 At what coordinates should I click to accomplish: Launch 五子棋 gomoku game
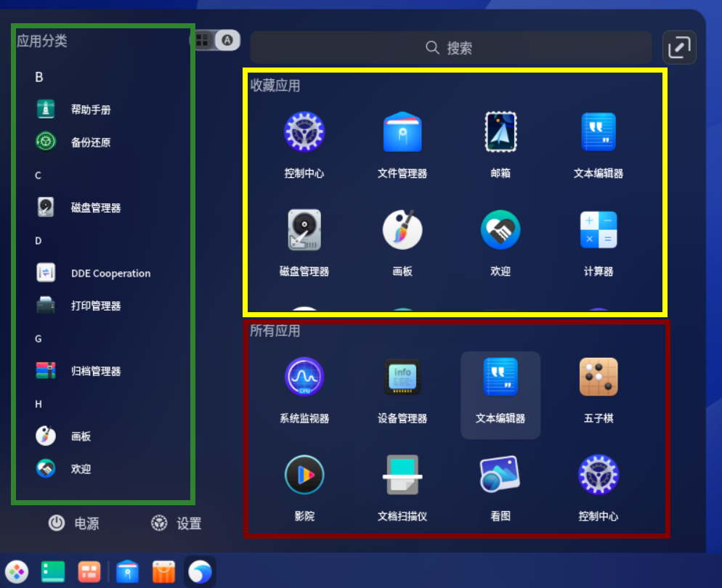598,390
